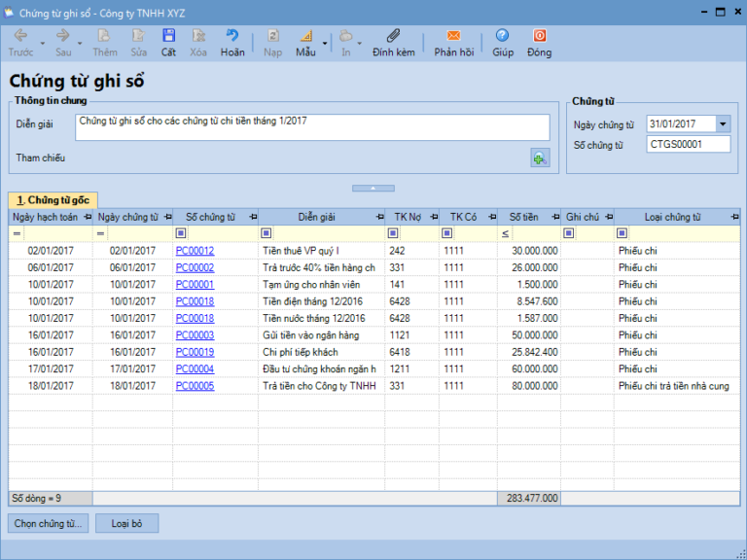Screen dimensions: 747x560
Task: Click the Loại bỏ button
Action: coord(126,523)
